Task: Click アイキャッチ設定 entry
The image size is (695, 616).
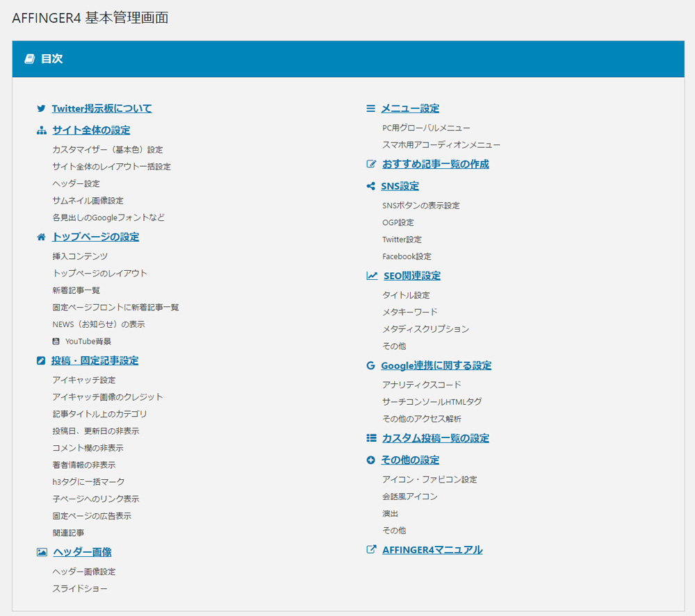Action: pos(84,380)
